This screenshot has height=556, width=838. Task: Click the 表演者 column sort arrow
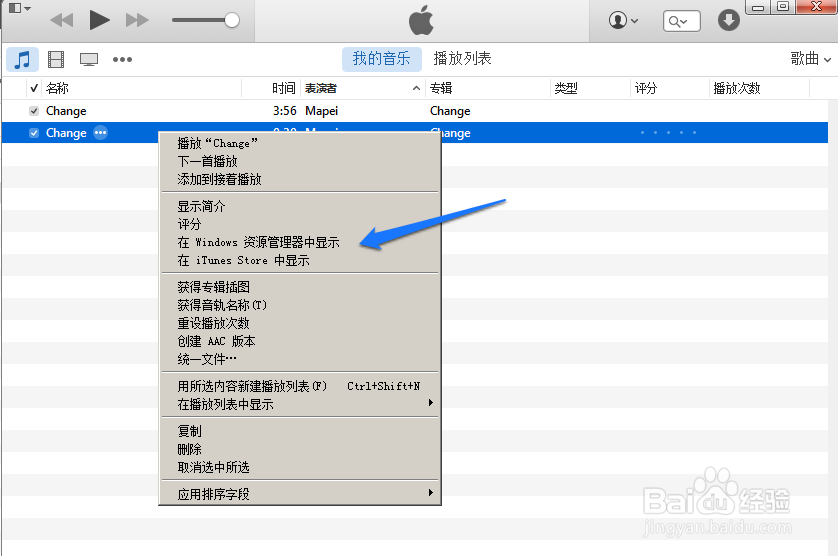pyautogui.click(x=416, y=88)
